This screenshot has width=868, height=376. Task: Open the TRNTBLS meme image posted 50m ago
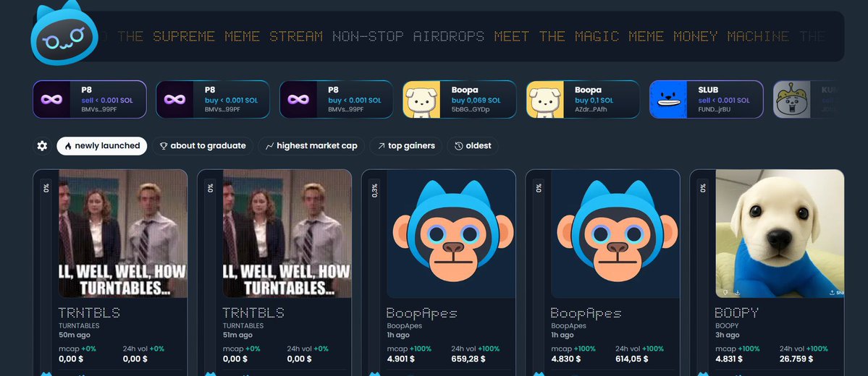[x=123, y=234]
